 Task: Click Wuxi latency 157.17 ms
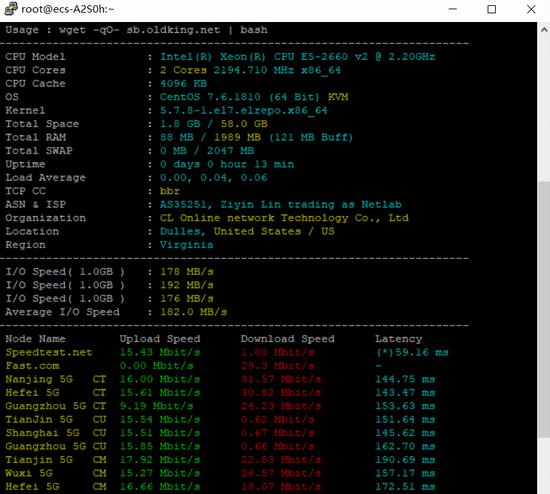(405, 473)
